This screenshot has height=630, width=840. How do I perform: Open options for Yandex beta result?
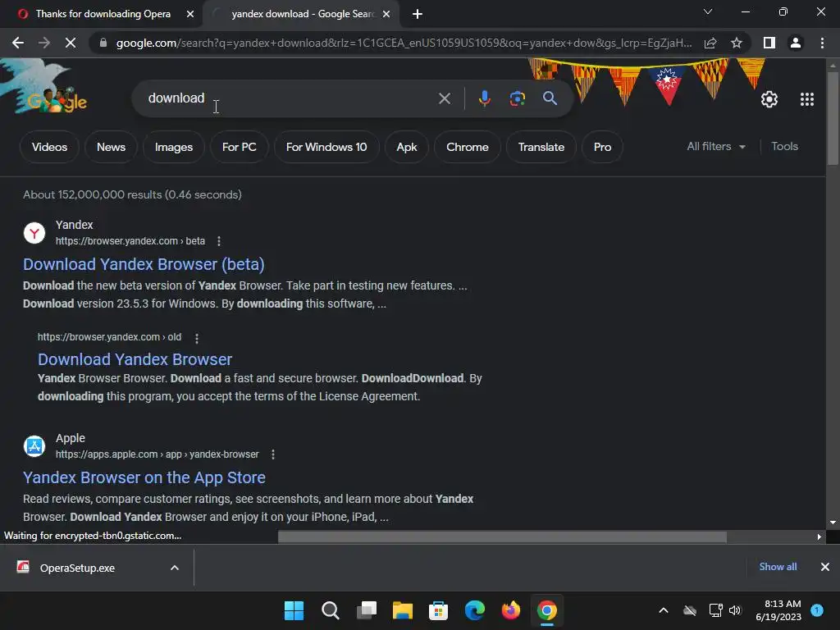218,241
